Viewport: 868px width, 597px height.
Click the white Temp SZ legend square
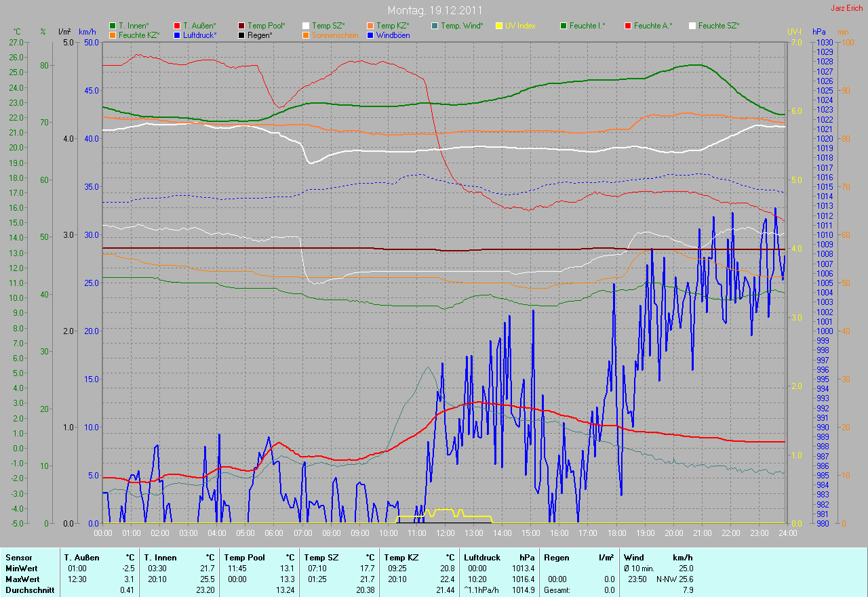(306, 26)
